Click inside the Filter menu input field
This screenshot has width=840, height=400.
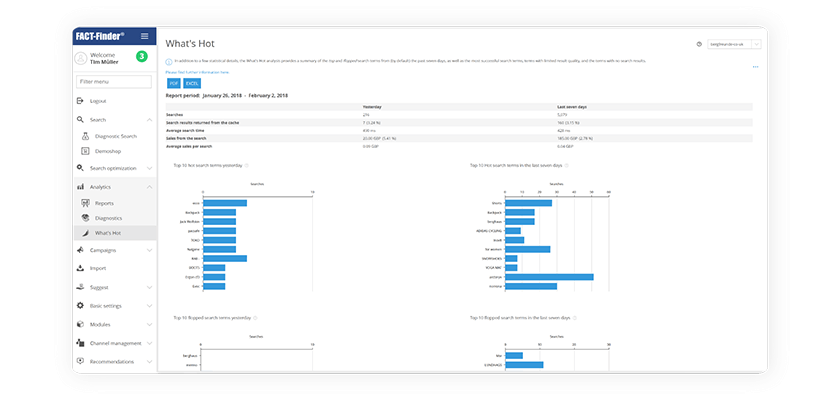(114, 82)
